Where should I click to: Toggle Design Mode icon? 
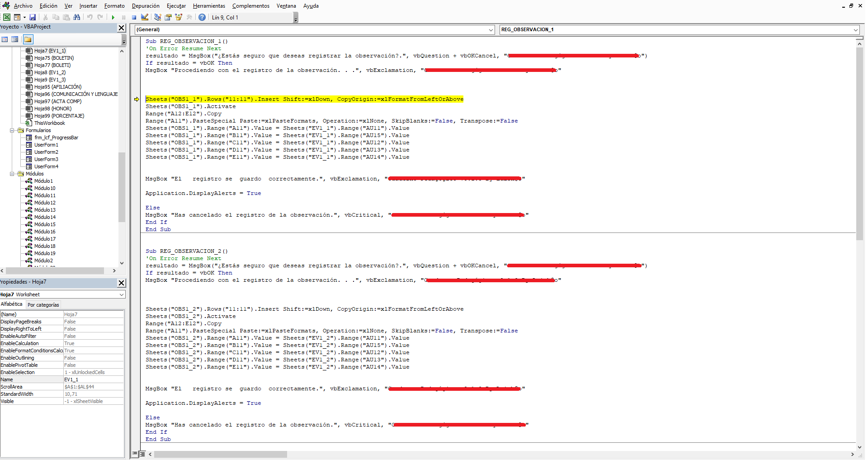tap(145, 17)
